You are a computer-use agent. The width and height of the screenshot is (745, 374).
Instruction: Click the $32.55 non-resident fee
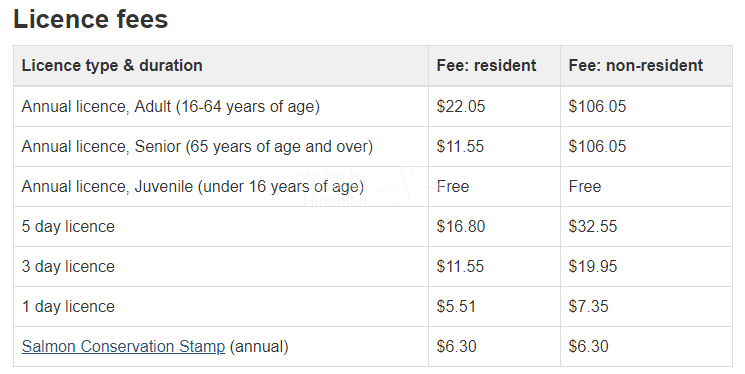[x=593, y=226]
